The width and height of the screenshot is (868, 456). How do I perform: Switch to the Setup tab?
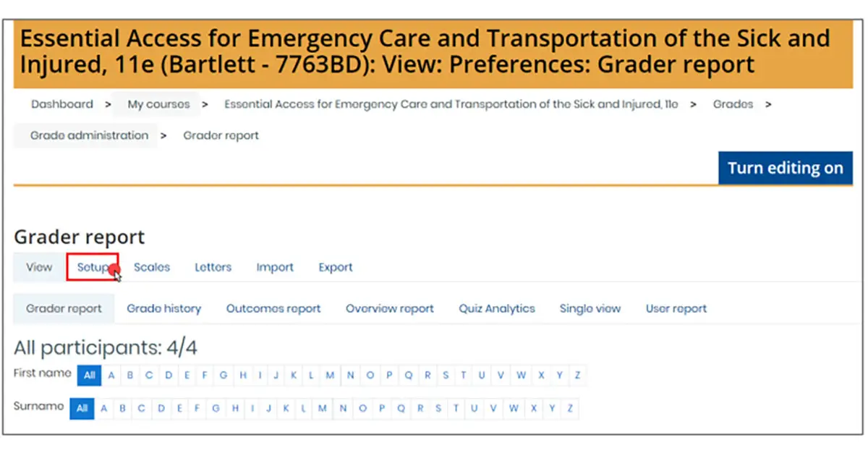click(x=93, y=267)
